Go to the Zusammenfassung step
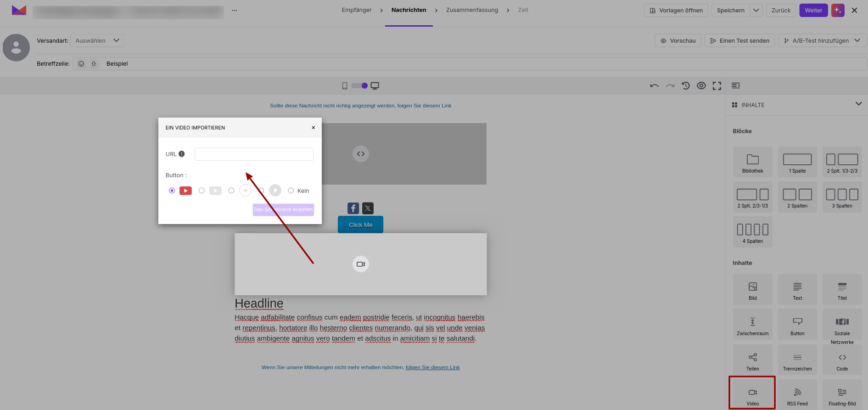 tap(472, 10)
